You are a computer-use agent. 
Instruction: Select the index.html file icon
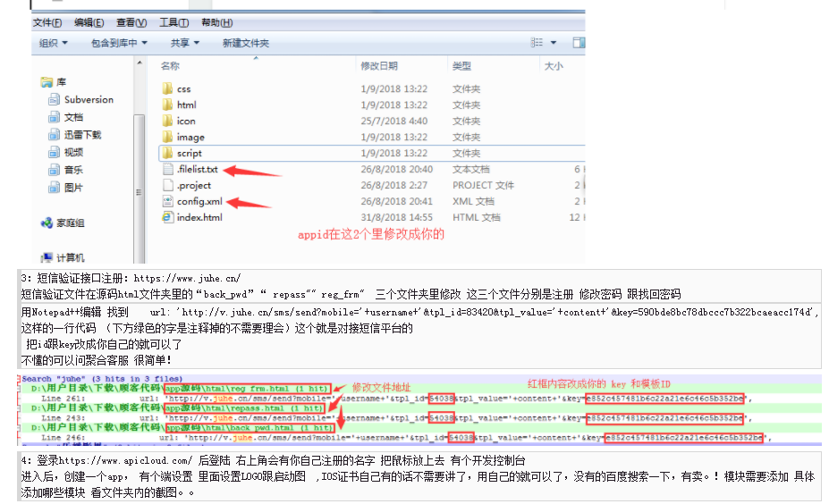[x=167, y=217]
